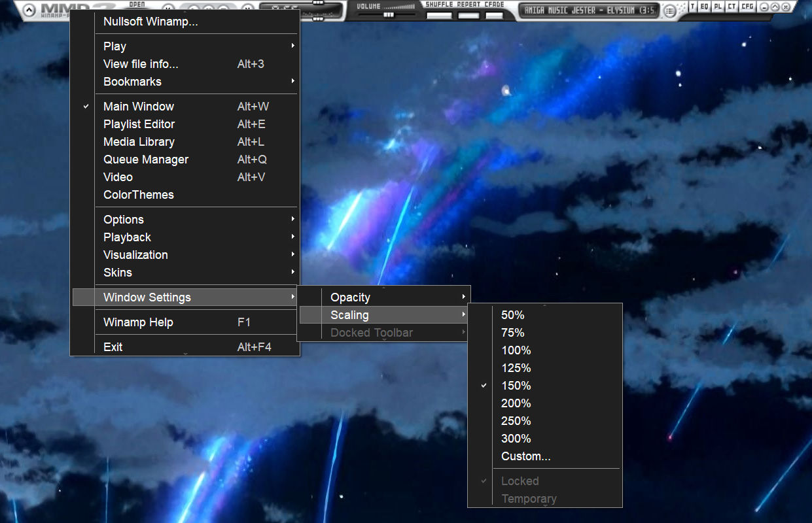Expand the Visualization submenu arrow
The height and width of the screenshot is (523, 812).
click(292, 254)
